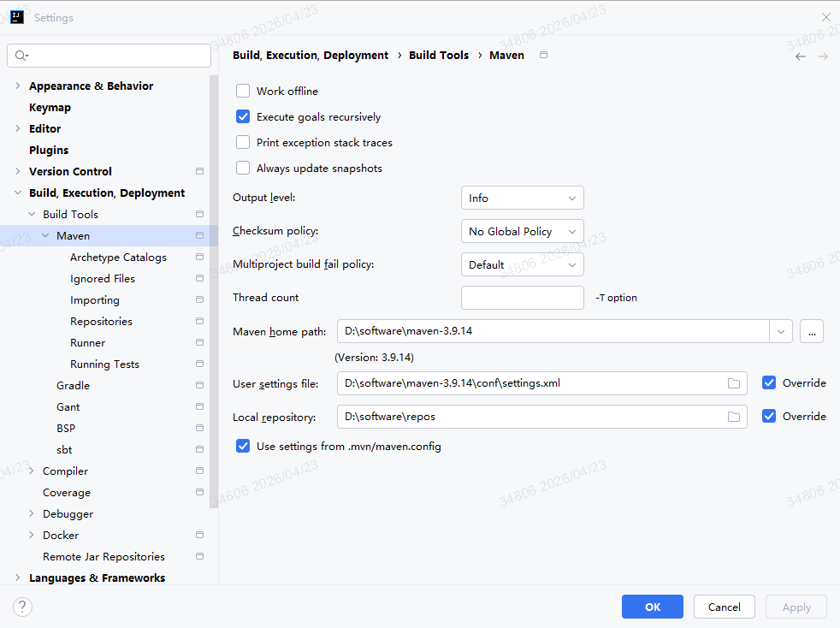Open the Keymap settings page
Image resolution: width=840 pixels, height=628 pixels.
[50, 108]
